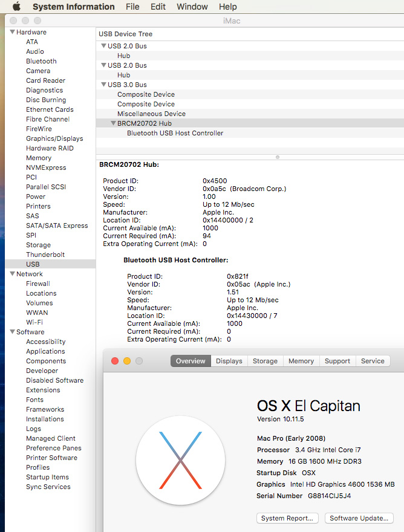The height and width of the screenshot is (532, 404).
Task: Select Startup Items in the sidebar
Action: pos(47,477)
